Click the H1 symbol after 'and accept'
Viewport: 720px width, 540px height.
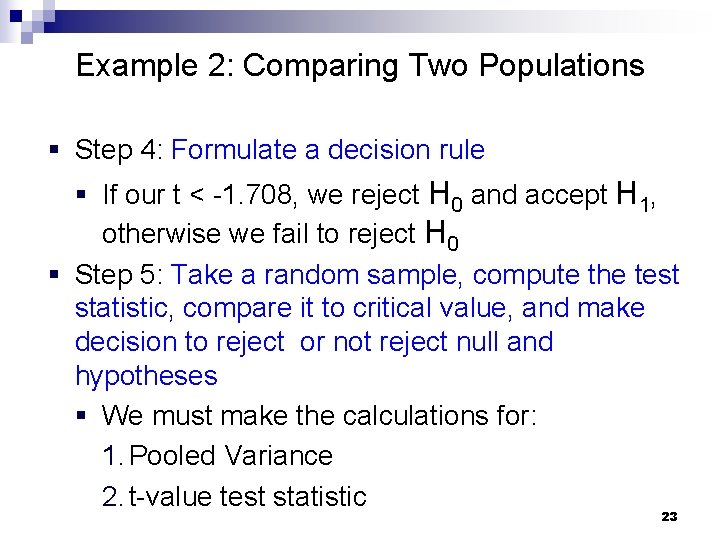click(x=634, y=196)
